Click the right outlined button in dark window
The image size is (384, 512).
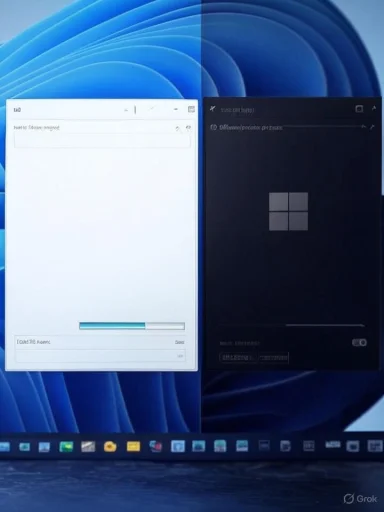point(274,358)
